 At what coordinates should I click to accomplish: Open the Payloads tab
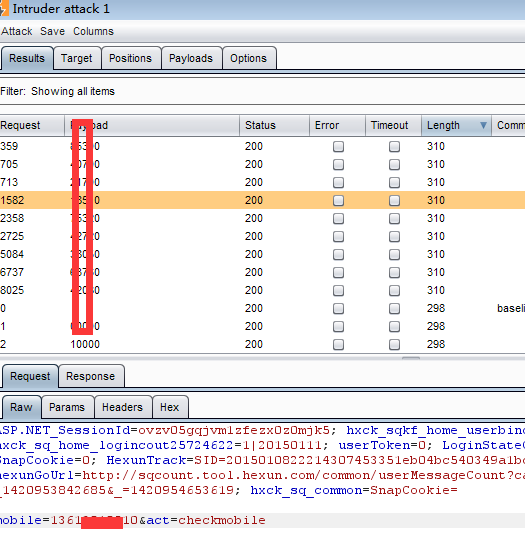pos(191,58)
